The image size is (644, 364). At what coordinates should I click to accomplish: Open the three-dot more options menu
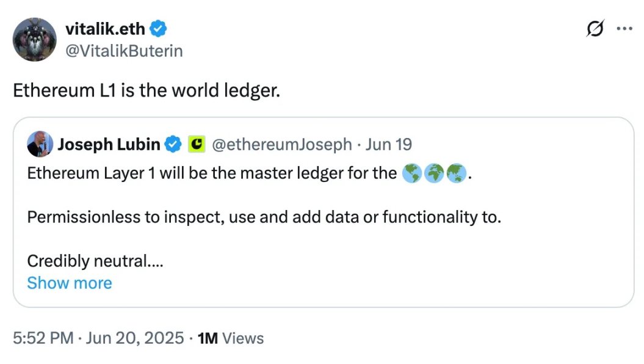click(624, 29)
